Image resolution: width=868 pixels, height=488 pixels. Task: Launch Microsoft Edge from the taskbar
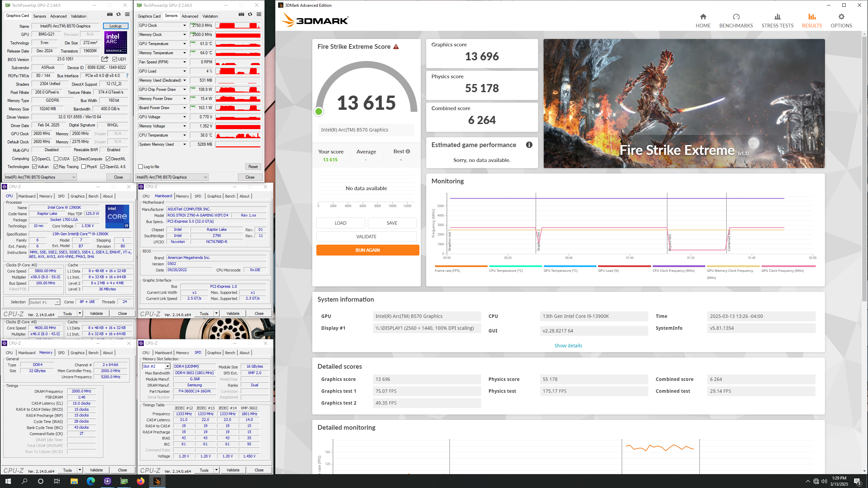point(91,481)
